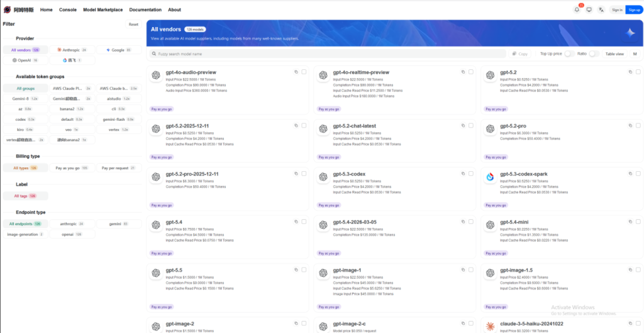The image size is (644, 333).
Task: Filter provider by OpenAI
Action: click(25, 60)
